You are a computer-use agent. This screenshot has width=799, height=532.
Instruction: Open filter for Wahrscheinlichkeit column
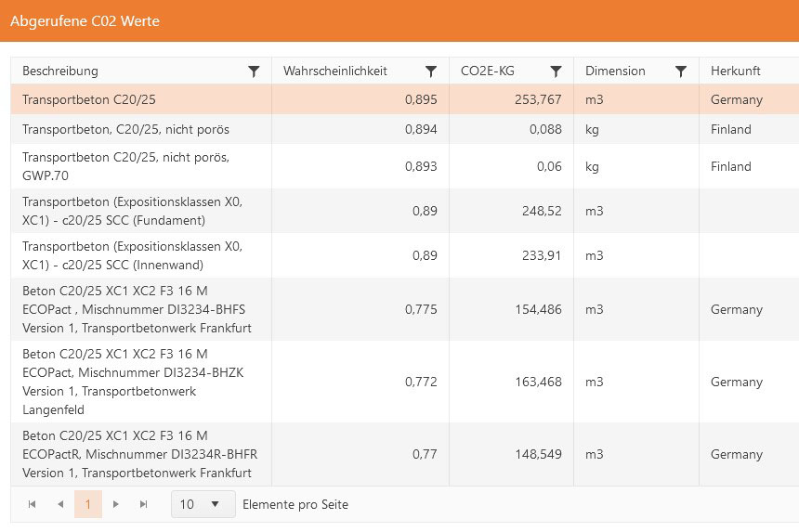[x=431, y=71]
